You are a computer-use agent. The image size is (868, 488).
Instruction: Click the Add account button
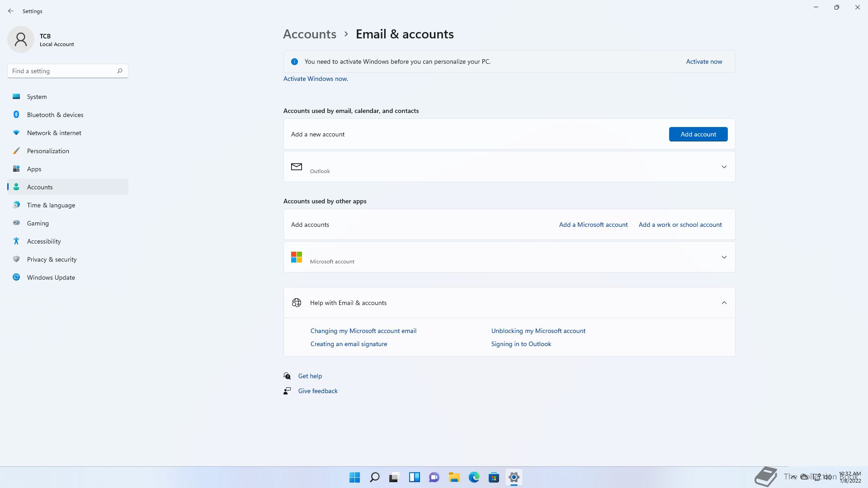698,134
